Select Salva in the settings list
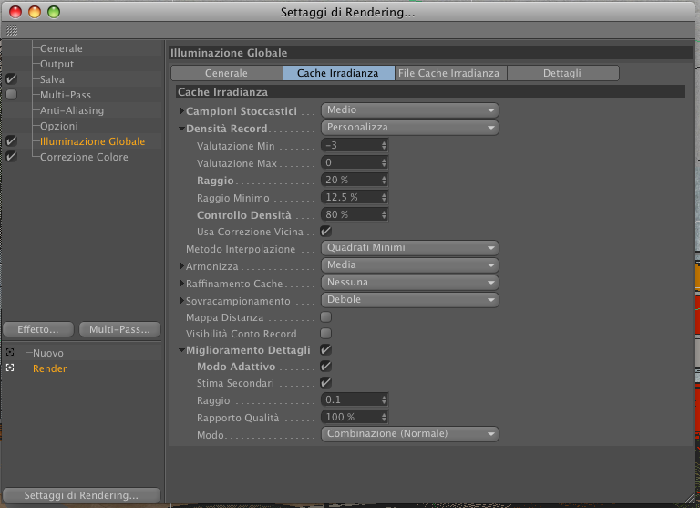This screenshot has width=700, height=508. 52,79
